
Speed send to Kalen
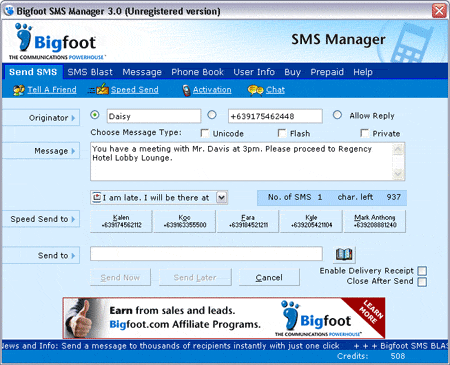pos(121,221)
